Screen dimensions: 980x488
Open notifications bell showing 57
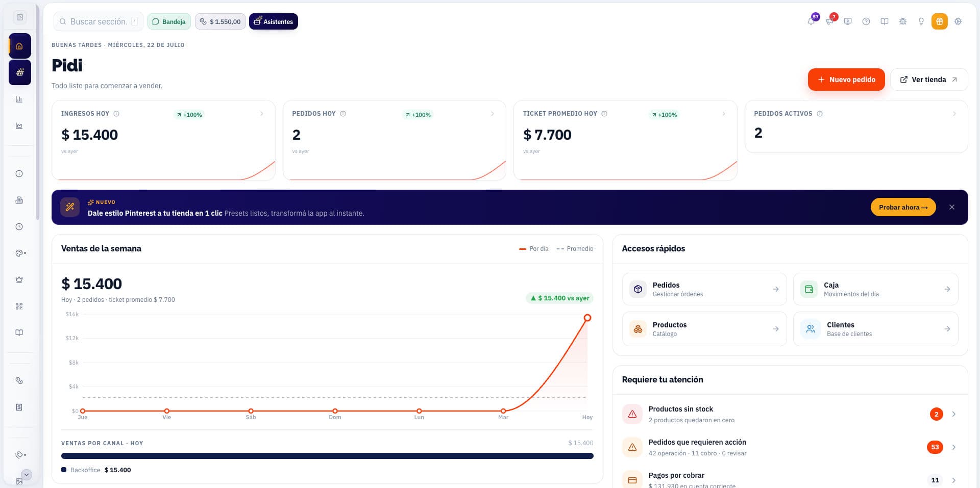811,21
